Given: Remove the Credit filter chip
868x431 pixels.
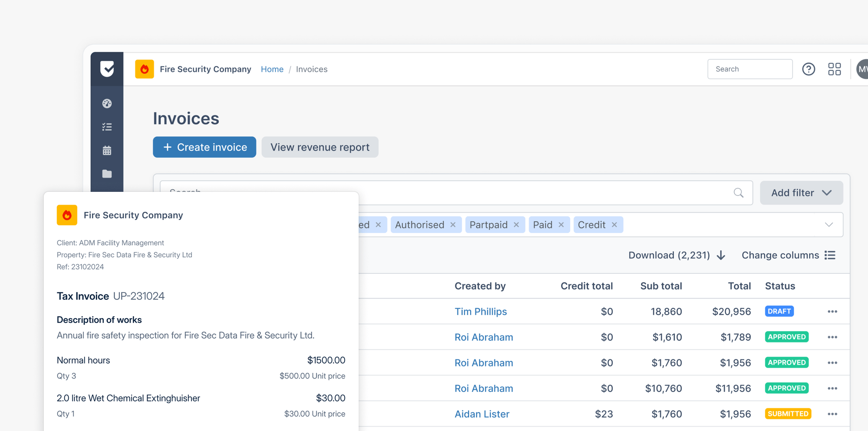Looking at the screenshot, I should 615,224.
